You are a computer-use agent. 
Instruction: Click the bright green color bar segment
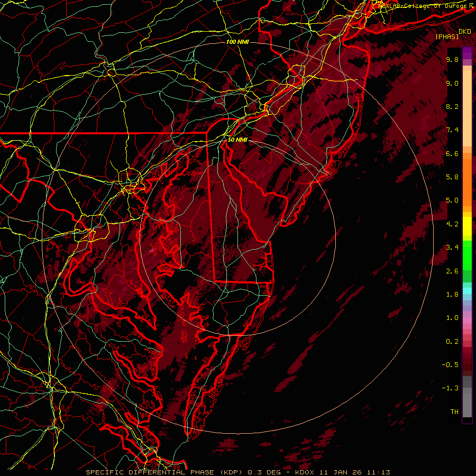point(467,257)
